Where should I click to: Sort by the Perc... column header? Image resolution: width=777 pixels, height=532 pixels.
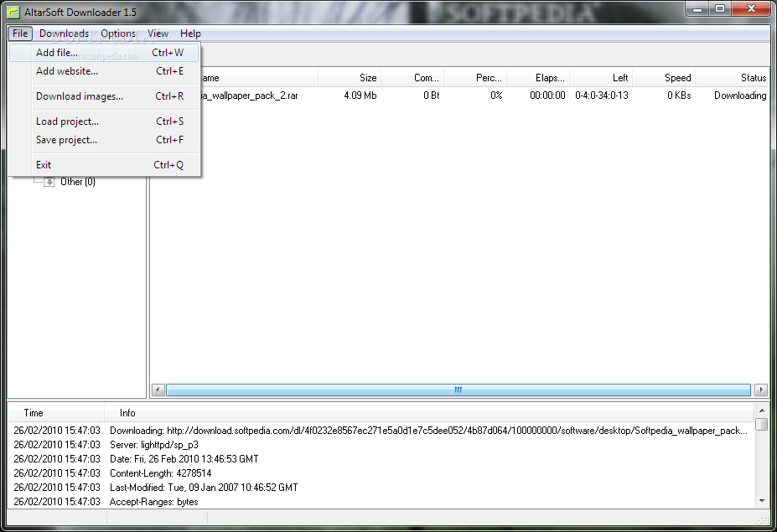coord(475,78)
